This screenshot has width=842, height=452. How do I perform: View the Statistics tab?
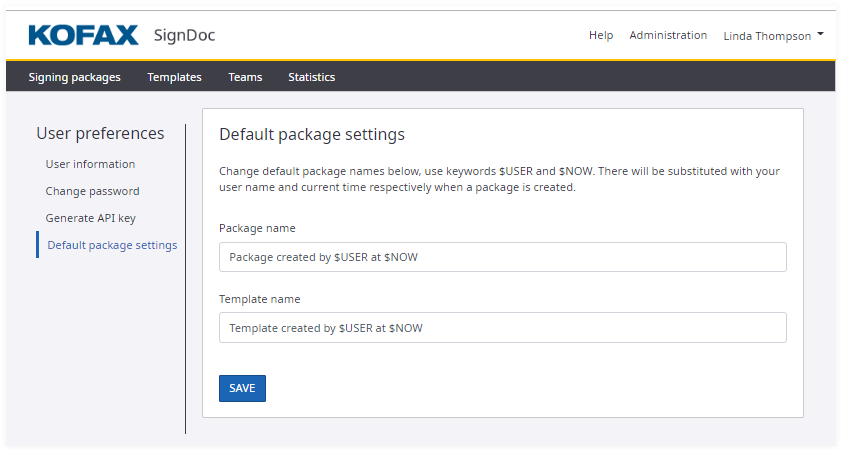[x=311, y=77]
